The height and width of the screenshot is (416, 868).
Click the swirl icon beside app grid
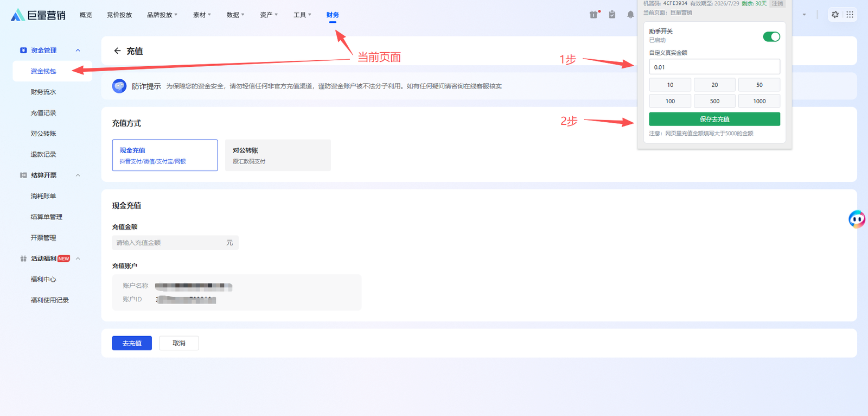click(835, 15)
